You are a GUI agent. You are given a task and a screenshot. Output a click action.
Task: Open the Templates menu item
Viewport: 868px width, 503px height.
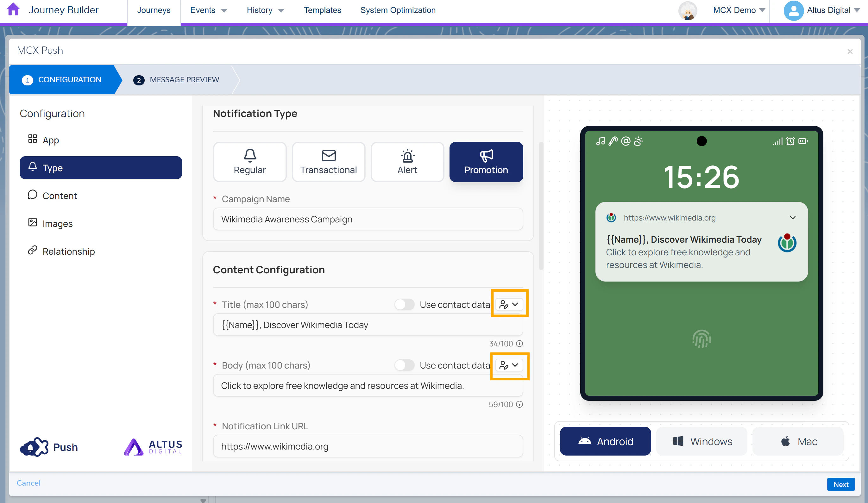[x=322, y=10]
